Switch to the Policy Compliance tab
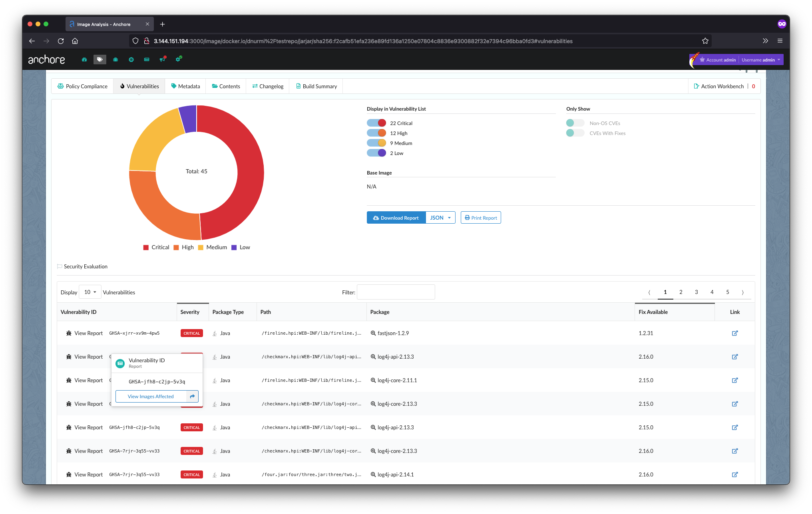Viewport: 812px width, 514px height. pos(83,86)
